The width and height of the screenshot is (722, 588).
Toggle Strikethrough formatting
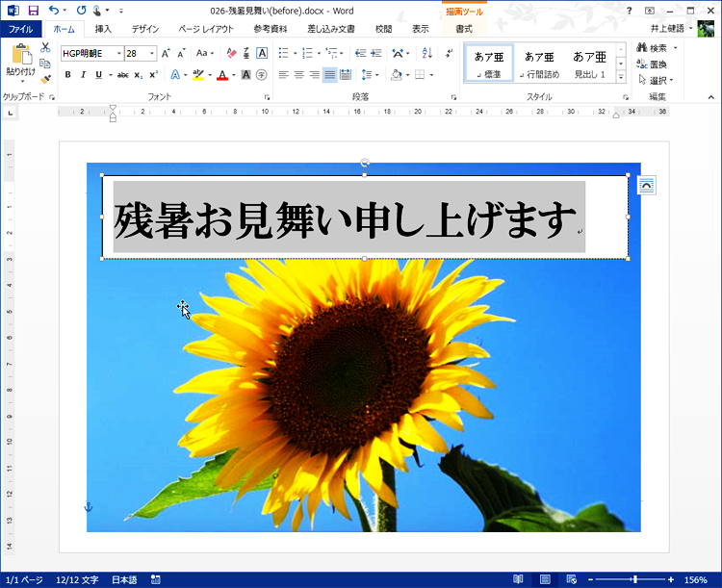[x=122, y=75]
